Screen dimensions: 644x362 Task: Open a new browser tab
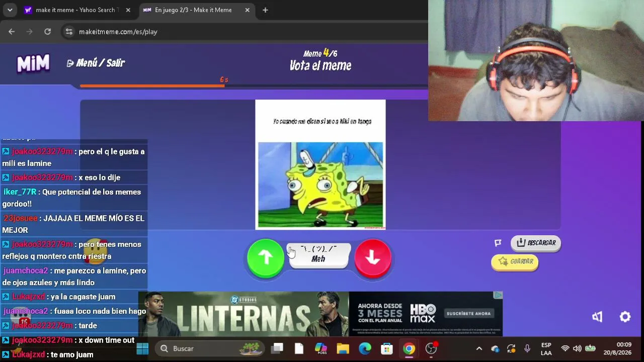265,10
